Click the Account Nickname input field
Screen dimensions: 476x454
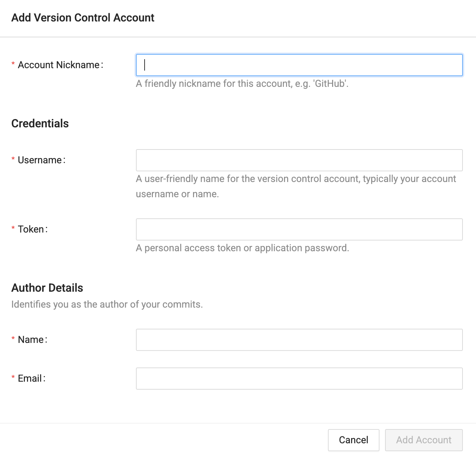click(299, 65)
